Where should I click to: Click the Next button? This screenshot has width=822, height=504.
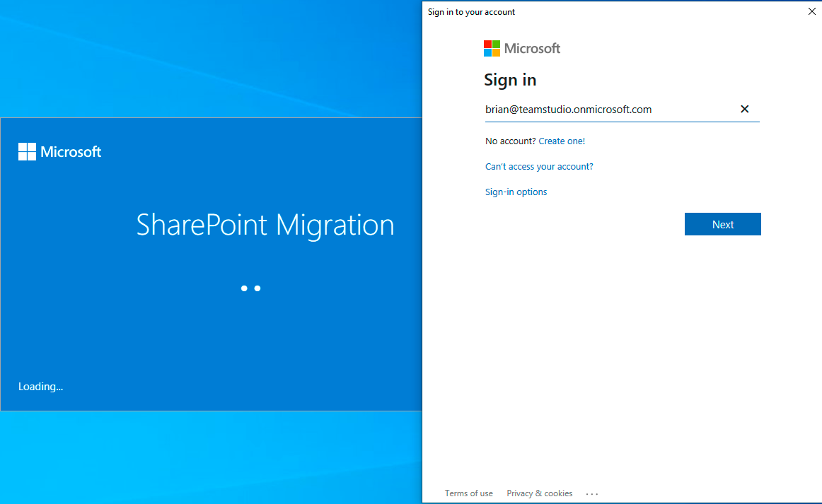click(722, 224)
